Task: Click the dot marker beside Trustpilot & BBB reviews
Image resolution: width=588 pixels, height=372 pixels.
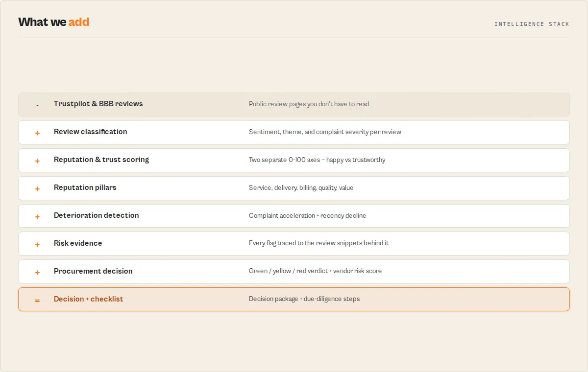Action: tap(37, 105)
